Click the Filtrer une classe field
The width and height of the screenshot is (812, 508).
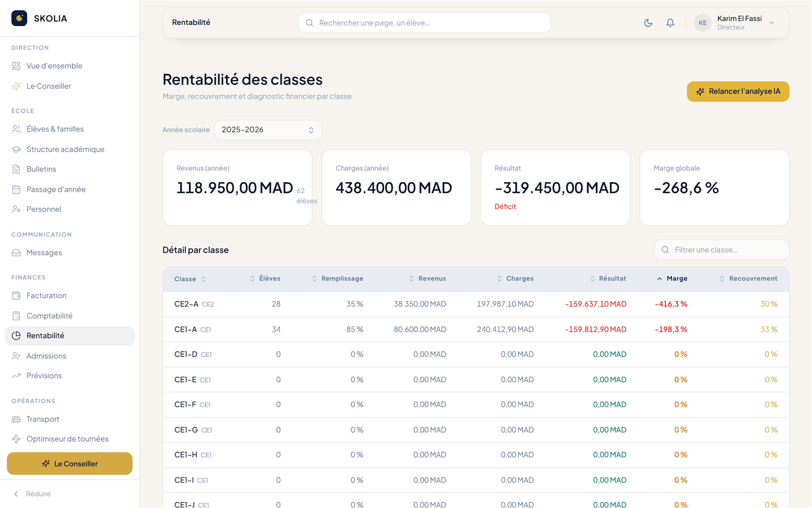[722, 250]
